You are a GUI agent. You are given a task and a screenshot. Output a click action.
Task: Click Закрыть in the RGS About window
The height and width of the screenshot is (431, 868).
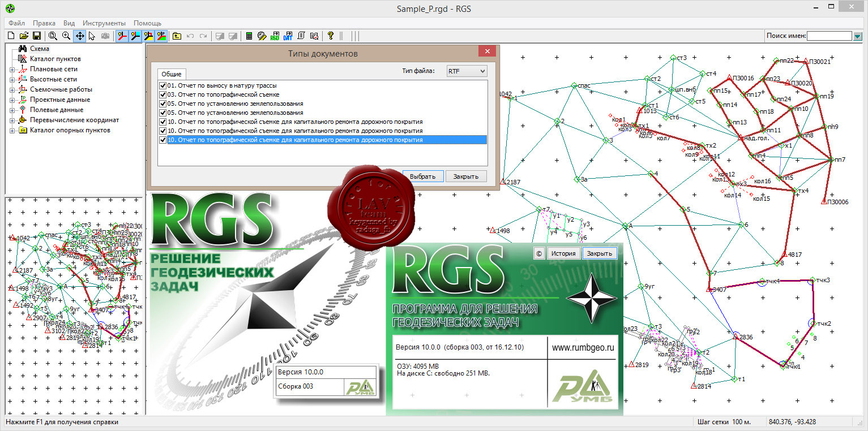[600, 253]
